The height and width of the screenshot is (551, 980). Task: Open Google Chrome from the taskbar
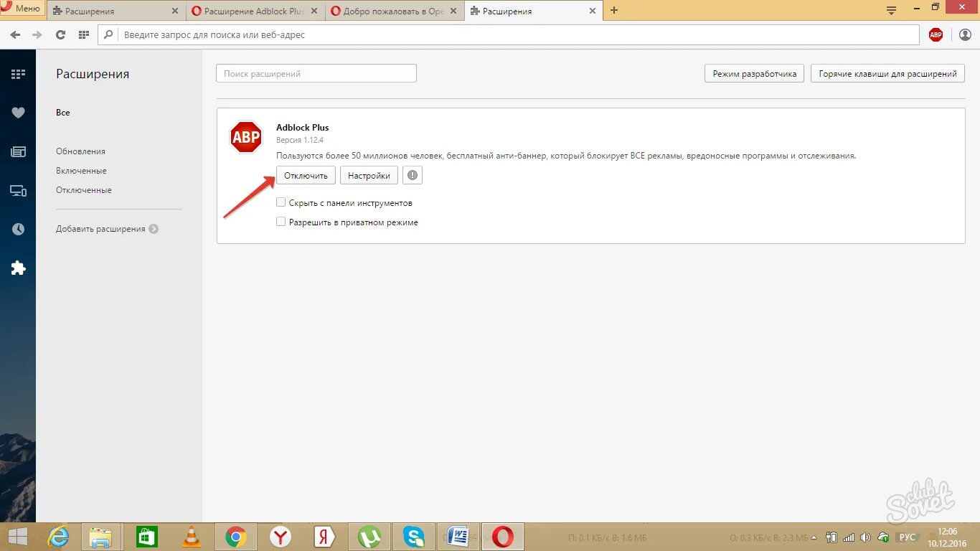click(x=235, y=537)
